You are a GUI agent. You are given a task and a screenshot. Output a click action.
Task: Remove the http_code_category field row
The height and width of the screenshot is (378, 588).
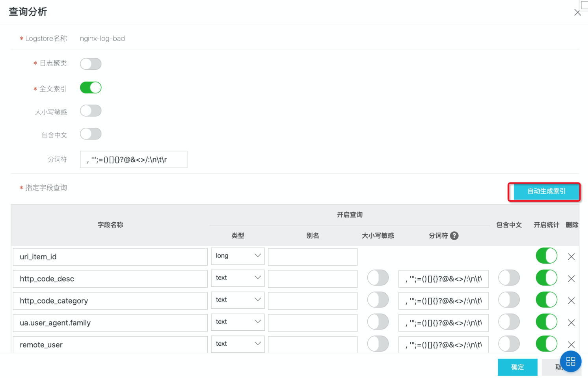click(x=571, y=301)
